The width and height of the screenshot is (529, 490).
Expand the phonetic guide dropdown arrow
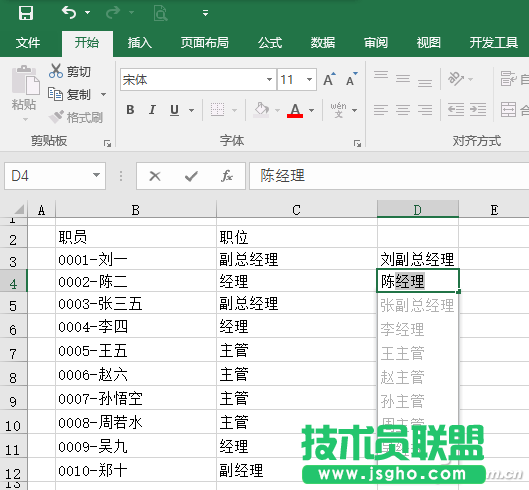click(355, 110)
